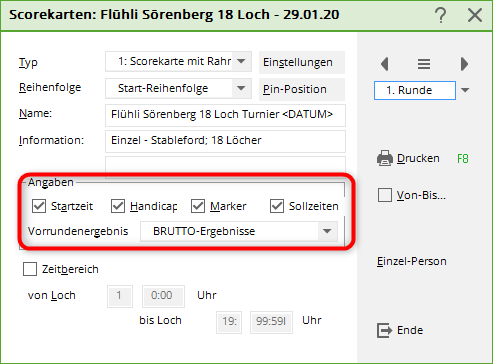Disable the Marker checkbox
Image resolution: width=493 pixels, height=364 pixels.
pos(198,206)
